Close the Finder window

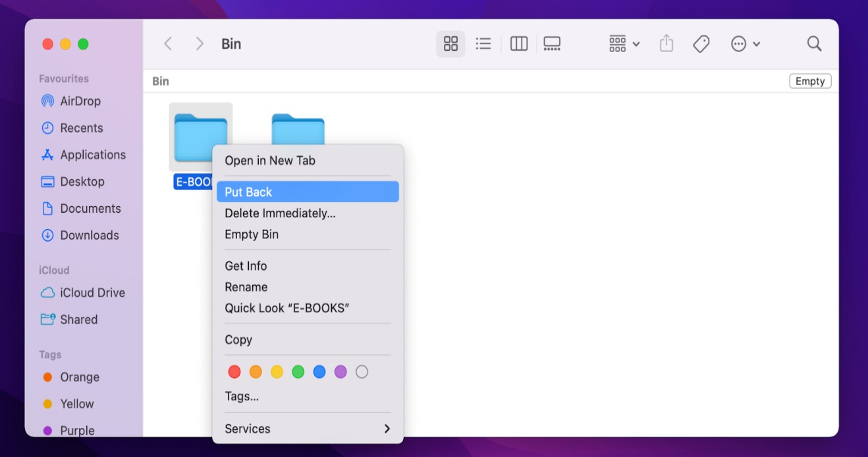[x=47, y=44]
